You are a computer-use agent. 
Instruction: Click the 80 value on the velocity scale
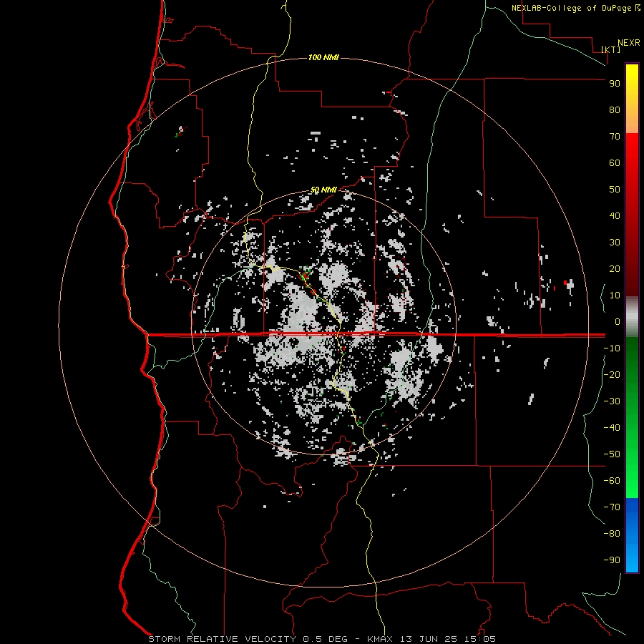615,109
